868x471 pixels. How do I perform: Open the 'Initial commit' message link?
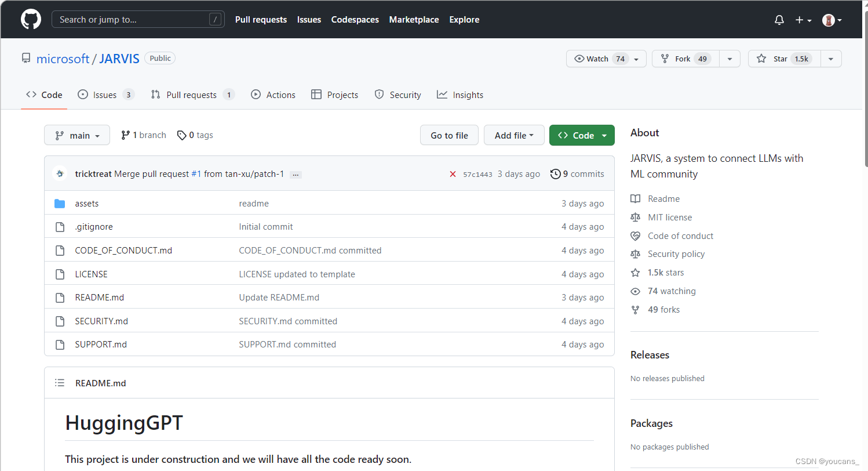pos(266,227)
